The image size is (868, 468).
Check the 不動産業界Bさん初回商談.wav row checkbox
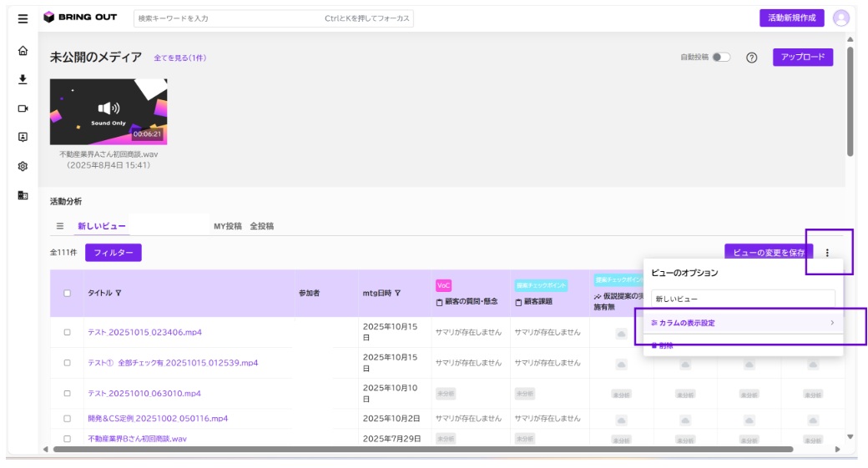tap(67, 439)
